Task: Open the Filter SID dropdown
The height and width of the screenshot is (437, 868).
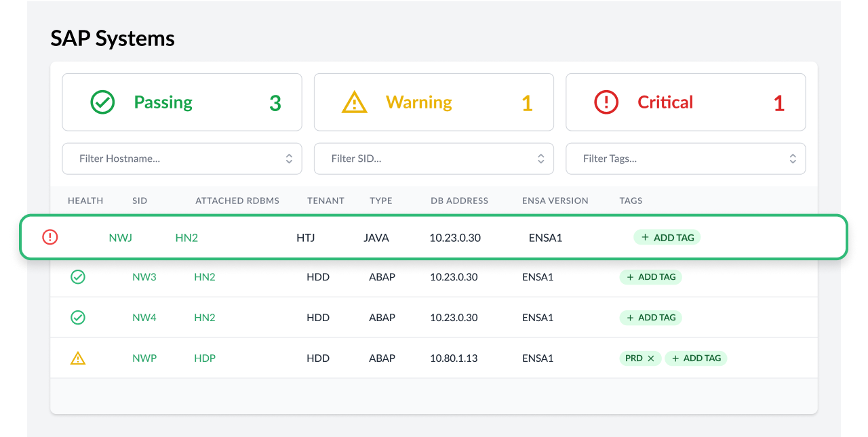Action: click(434, 159)
